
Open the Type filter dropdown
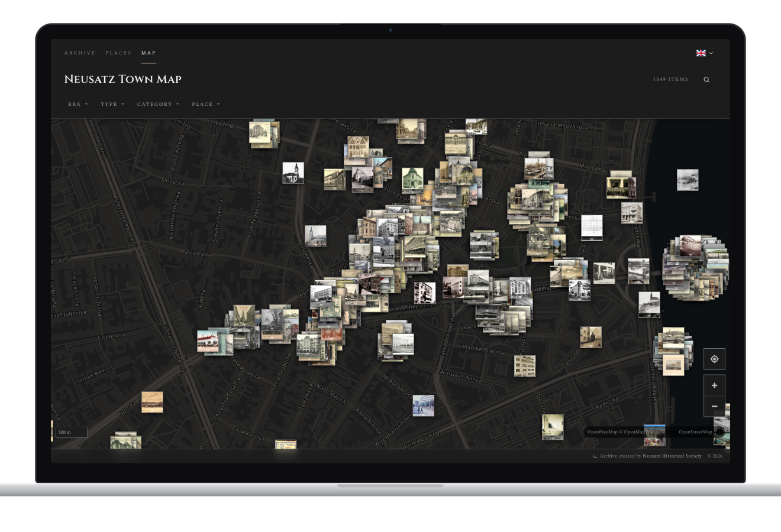pos(112,104)
